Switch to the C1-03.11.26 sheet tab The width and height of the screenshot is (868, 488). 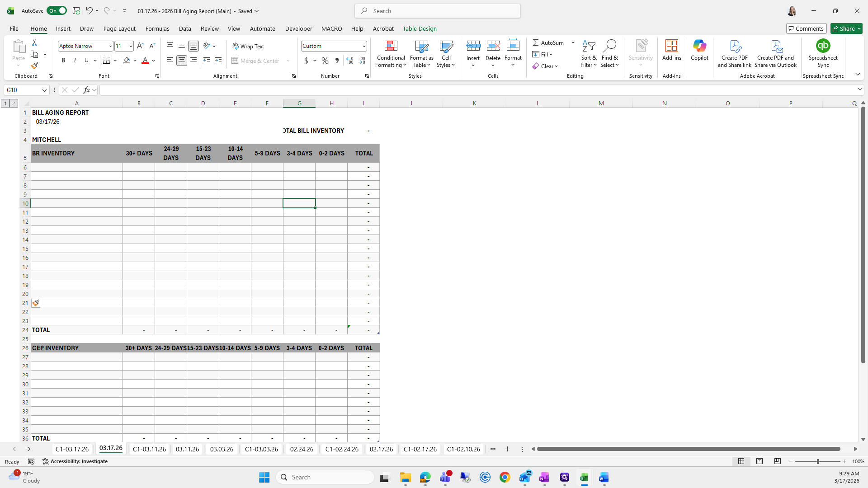[149, 449]
